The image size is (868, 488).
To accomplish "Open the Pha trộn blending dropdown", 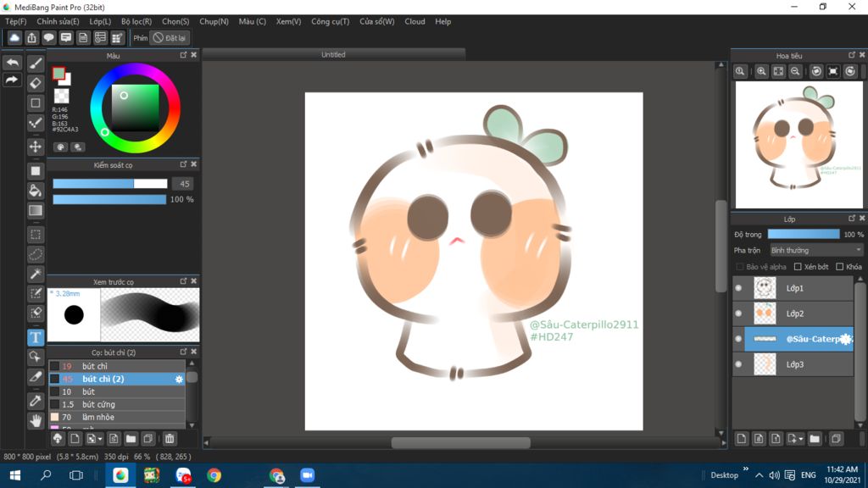I will pos(816,250).
